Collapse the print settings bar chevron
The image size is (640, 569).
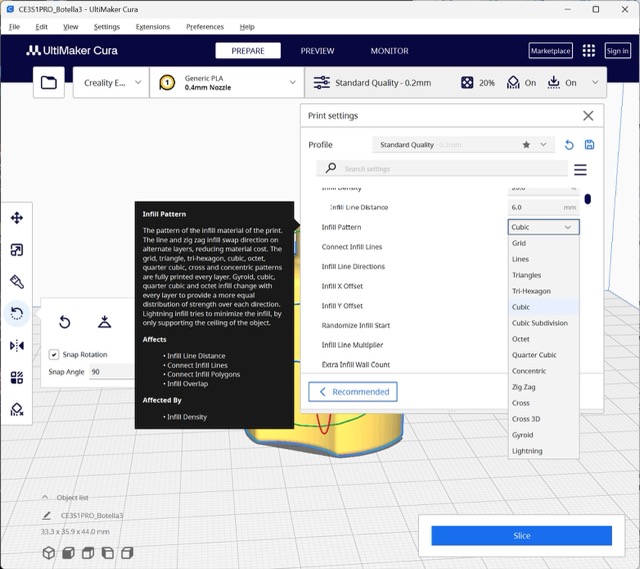(595, 82)
